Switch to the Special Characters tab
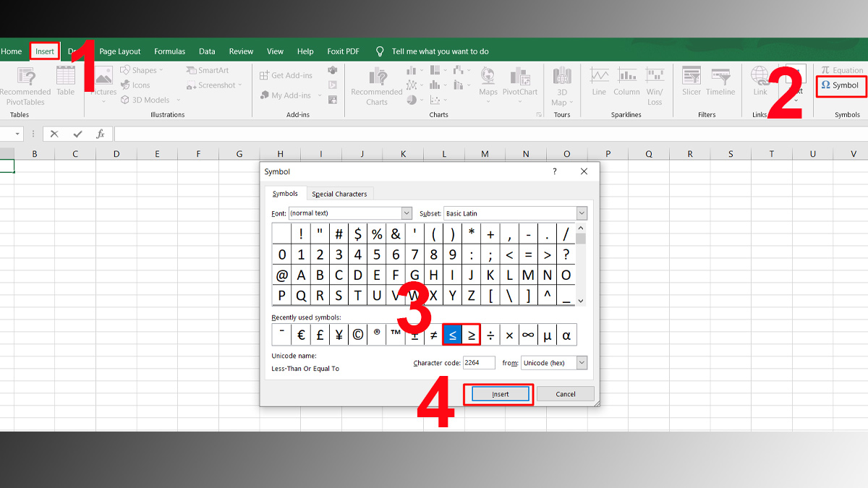Screen dimensions: 868x488 [x=340, y=193]
